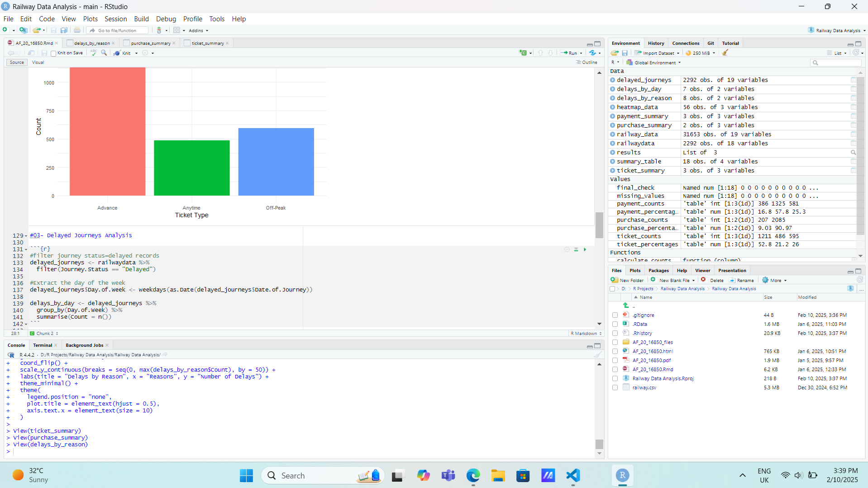Select the AF_20_16850_files folder checkbox

click(x=615, y=342)
